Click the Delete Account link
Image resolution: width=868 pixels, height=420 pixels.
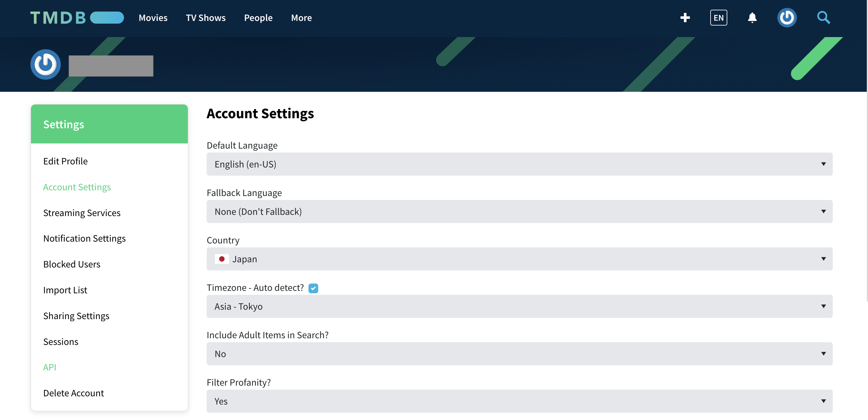coord(74,393)
